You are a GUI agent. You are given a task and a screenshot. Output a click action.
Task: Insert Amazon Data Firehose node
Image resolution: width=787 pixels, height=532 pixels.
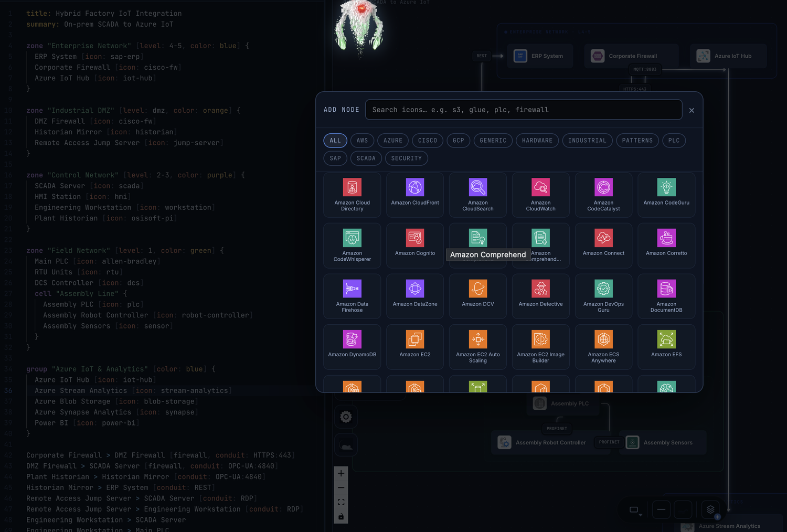[x=352, y=296]
